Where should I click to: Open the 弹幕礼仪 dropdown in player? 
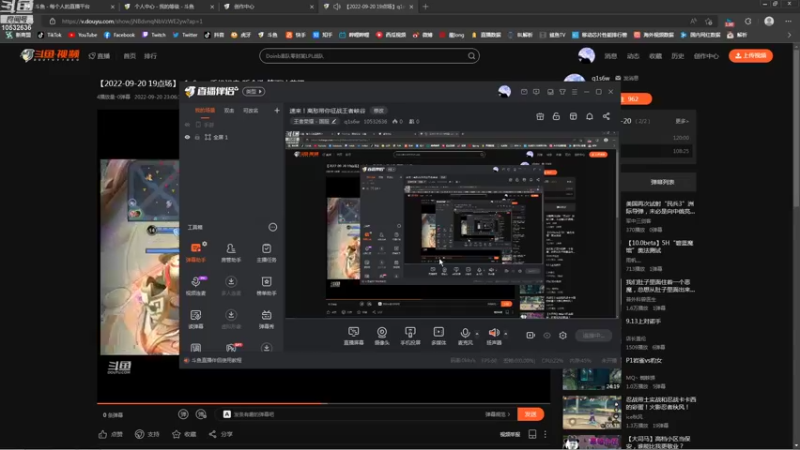pos(497,414)
